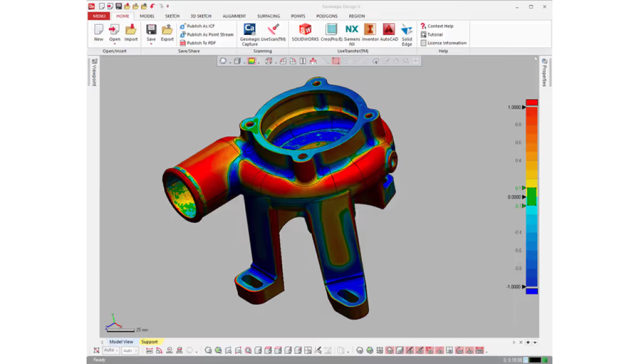Screen dimensions: 639x364
Task: Click the ribbon Open icon
Action: (x=115, y=29)
